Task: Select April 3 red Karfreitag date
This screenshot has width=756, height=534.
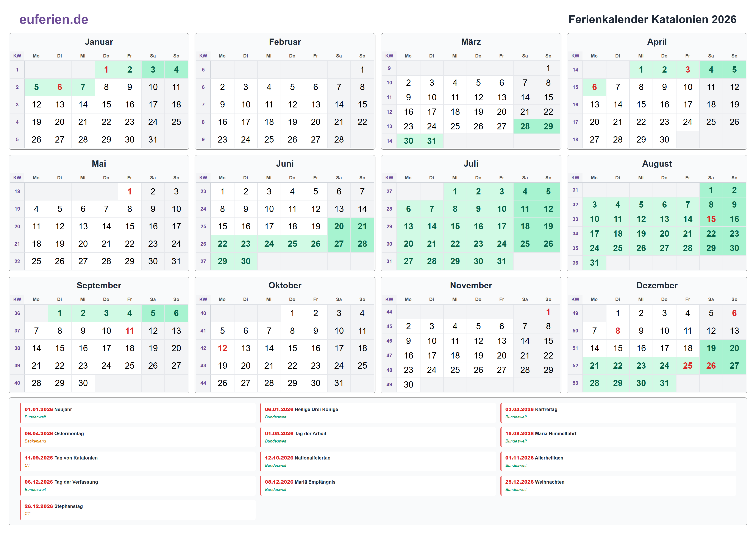Action: click(x=687, y=70)
